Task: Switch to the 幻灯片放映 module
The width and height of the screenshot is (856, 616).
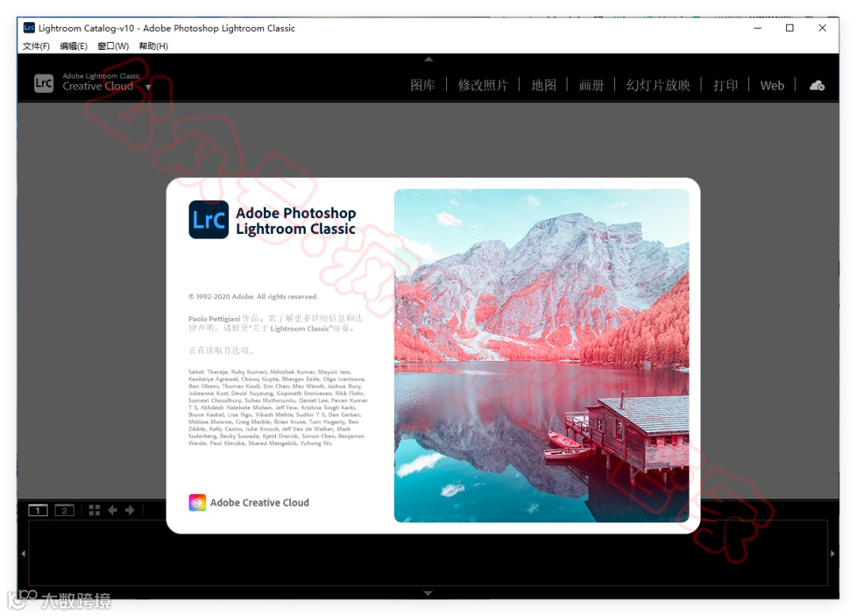Action: 658,85
